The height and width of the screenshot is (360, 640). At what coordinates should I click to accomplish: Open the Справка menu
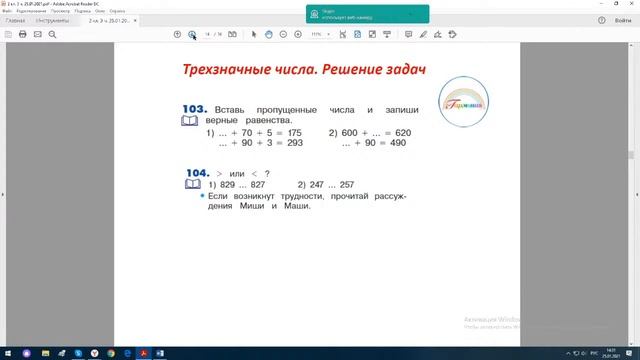tap(117, 11)
